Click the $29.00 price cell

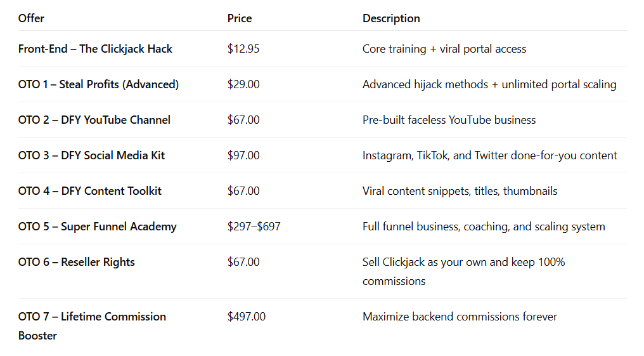coord(243,84)
